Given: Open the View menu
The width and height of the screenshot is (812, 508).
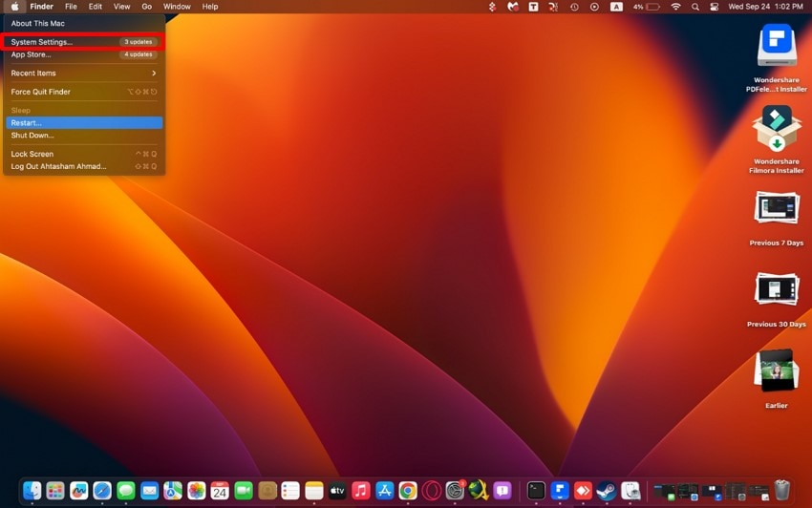Looking at the screenshot, I should [x=121, y=7].
